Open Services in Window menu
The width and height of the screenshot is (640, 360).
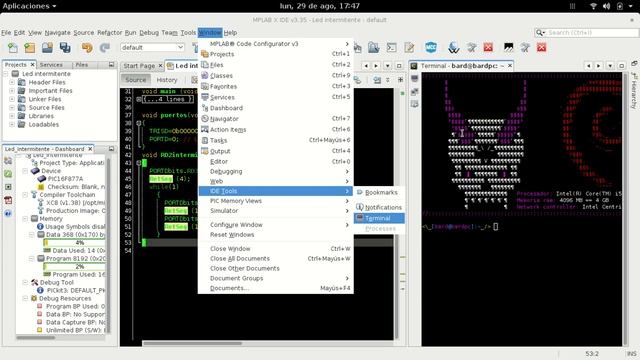pos(276,97)
